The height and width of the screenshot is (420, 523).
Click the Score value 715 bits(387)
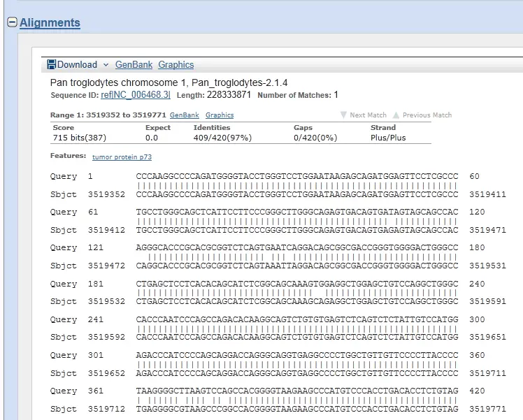tap(82, 138)
